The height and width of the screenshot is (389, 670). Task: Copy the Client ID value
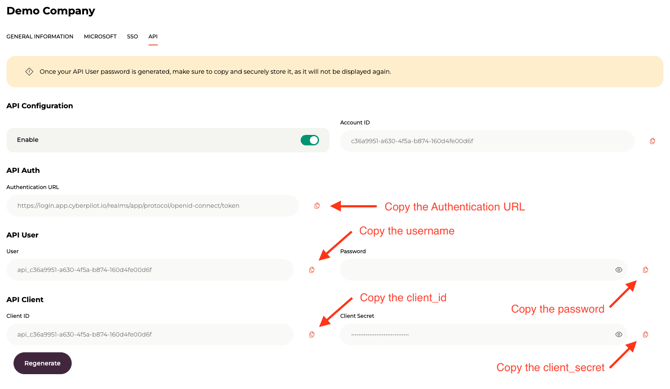tap(311, 334)
